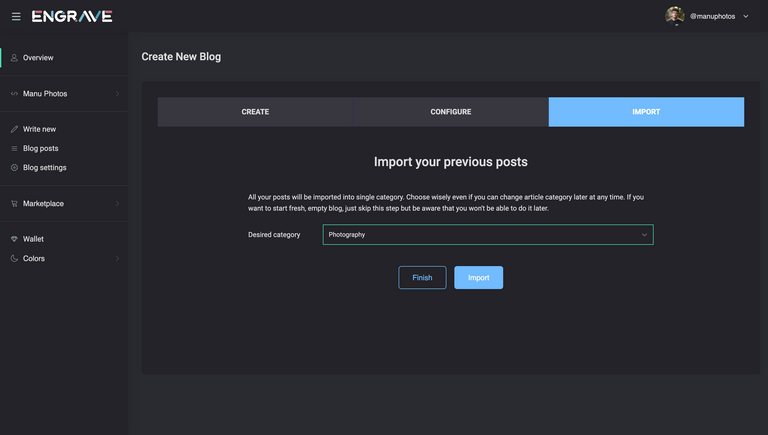Expand the Colors chevron
Viewport: 768px width, 435px height.
(118, 259)
